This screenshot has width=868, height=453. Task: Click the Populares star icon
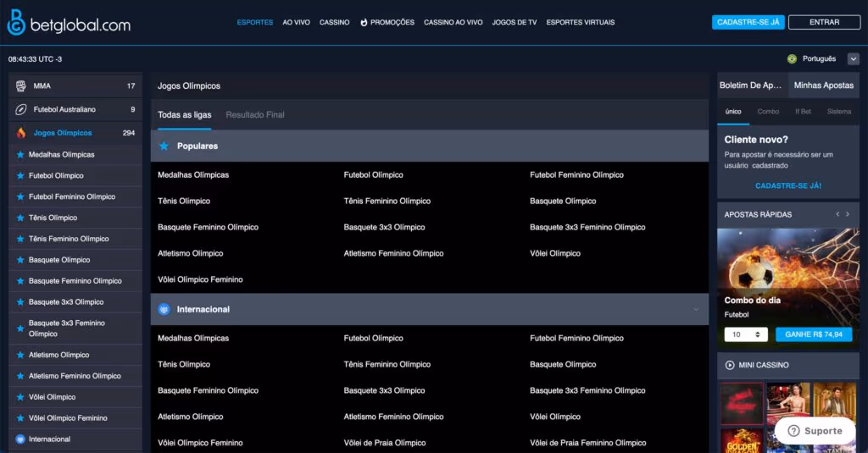click(x=164, y=146)
